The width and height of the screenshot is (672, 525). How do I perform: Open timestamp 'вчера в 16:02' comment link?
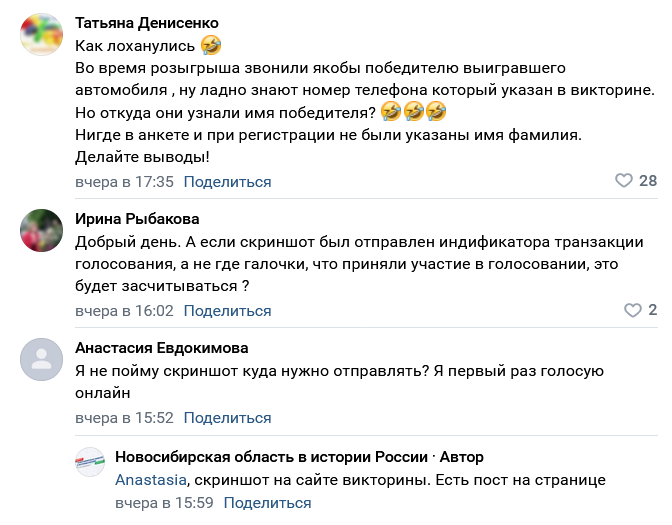[125, 311]
